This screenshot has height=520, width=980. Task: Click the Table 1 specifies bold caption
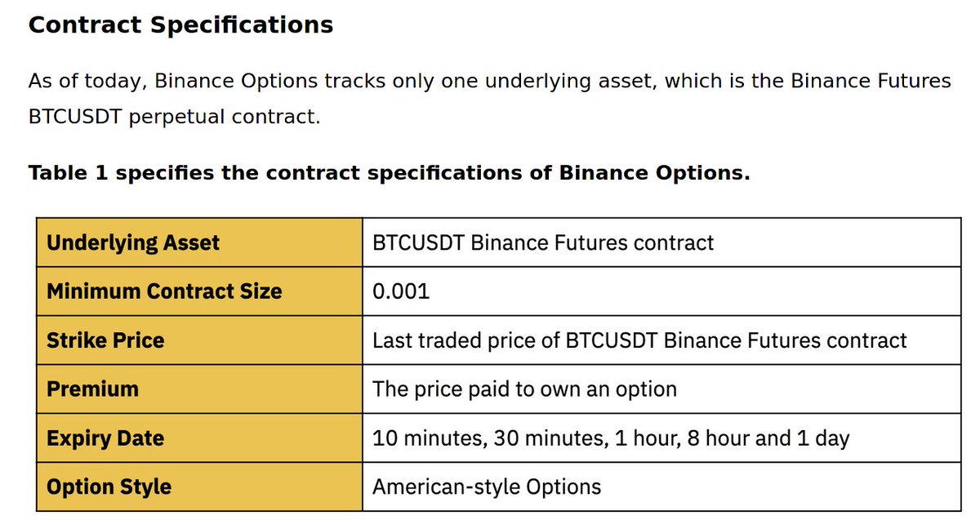[389, 173]
